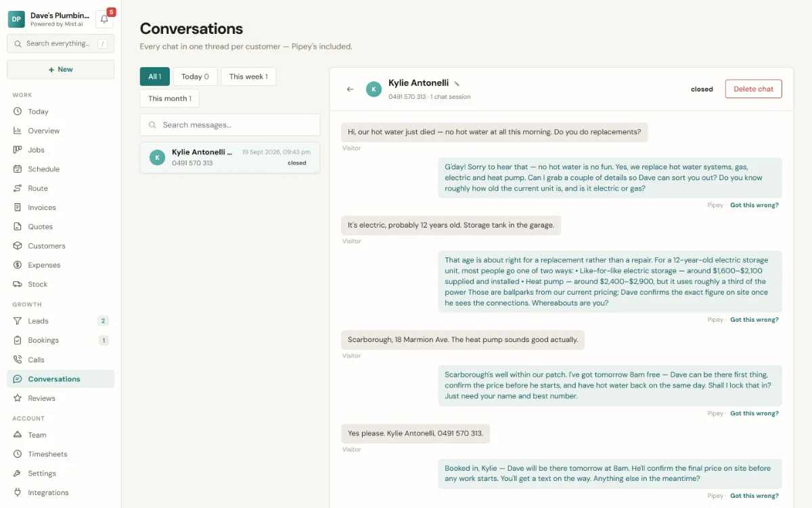Click the Settings wrench icon
Viewport: 812px width, 508px height.
[18, 473]
